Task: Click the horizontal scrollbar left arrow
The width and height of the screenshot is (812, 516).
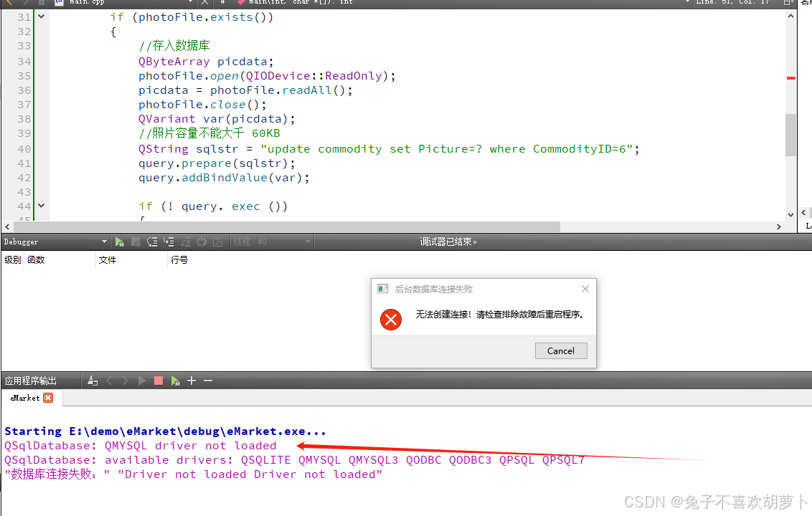Action: tap(8, 226)
